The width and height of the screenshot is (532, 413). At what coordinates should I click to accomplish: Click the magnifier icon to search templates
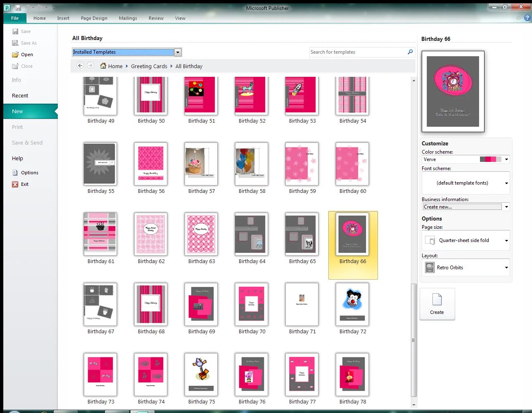click(409, 52)
